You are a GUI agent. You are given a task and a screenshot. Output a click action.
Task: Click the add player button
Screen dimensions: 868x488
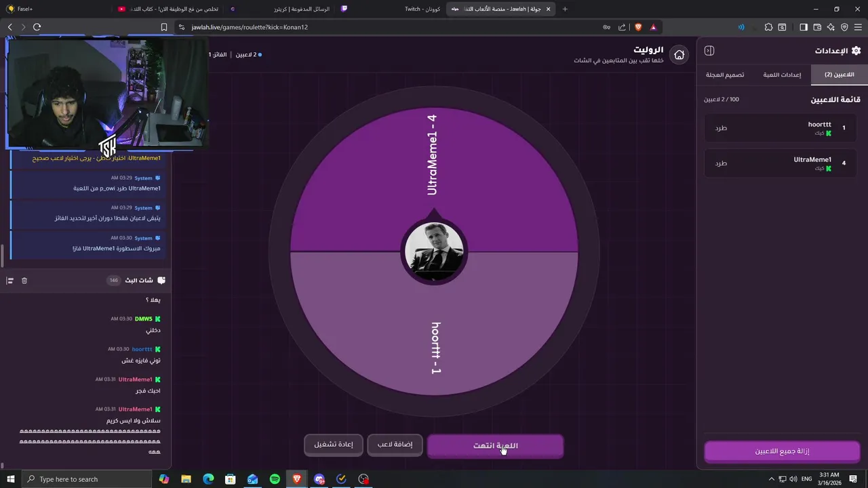pos(395,445)
